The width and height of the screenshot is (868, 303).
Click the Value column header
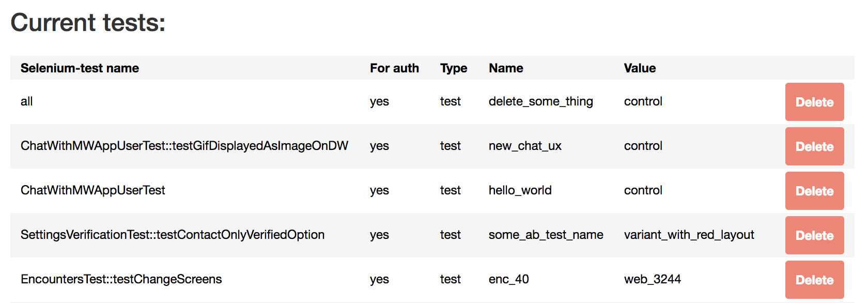pos(640,68)
